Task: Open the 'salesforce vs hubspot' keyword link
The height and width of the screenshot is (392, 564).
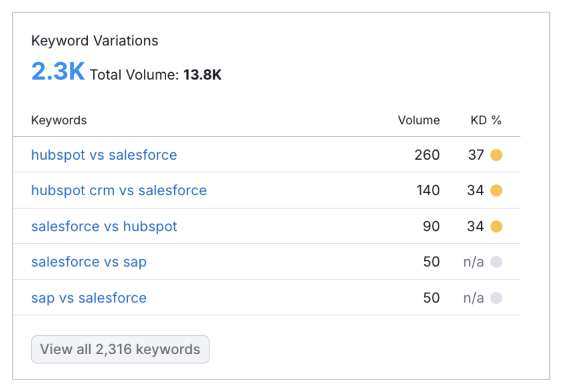Action: pyautogui.click(x=104, y=226)
